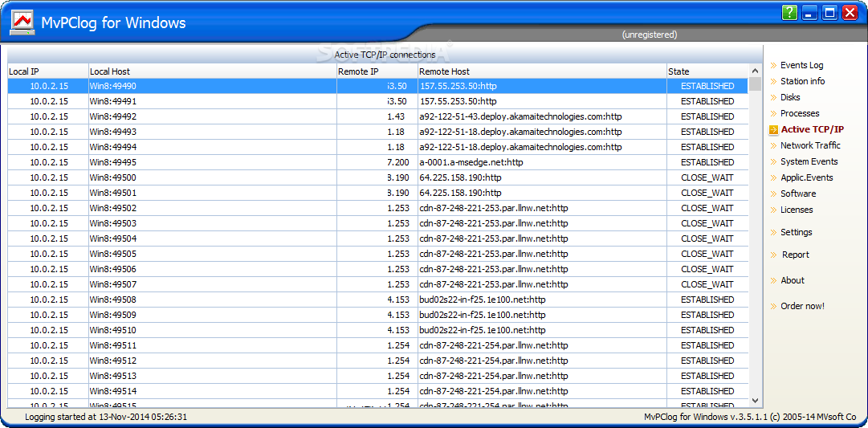Viewport: 868px width, 428px height.
Task: Click the Logging started status bar text
Action: click(x=106, y=417)
